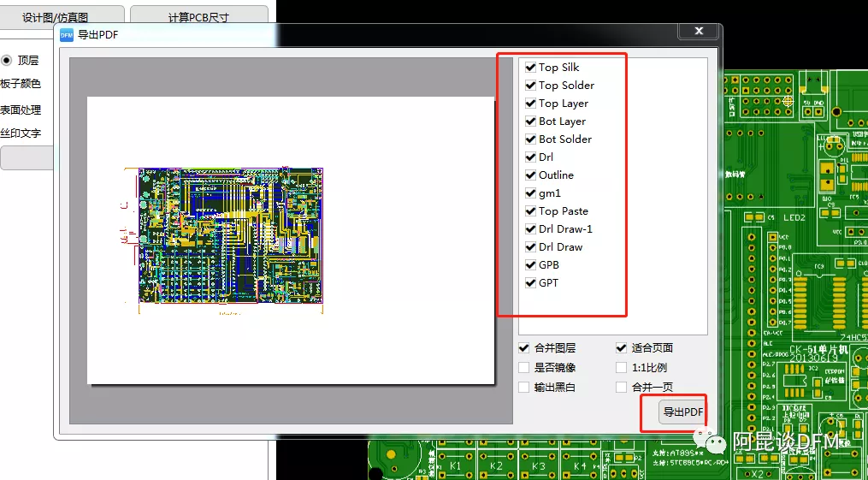
Task: Disable the Top Layer checkbox
Action: coord(531,103)
